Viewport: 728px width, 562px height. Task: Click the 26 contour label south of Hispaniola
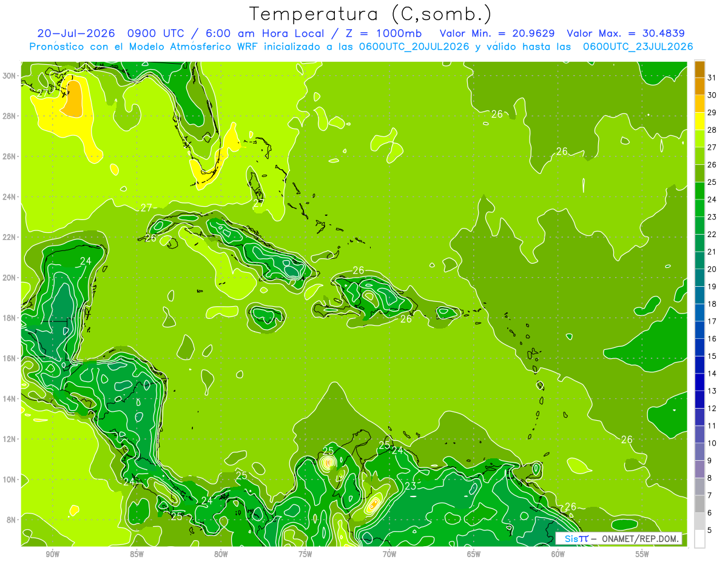(406, 319)
